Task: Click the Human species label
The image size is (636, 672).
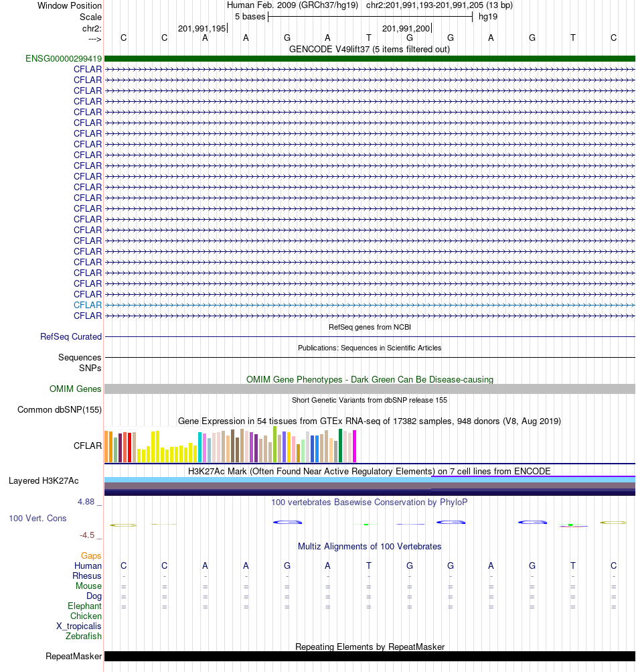Action: tap(88, 565)
